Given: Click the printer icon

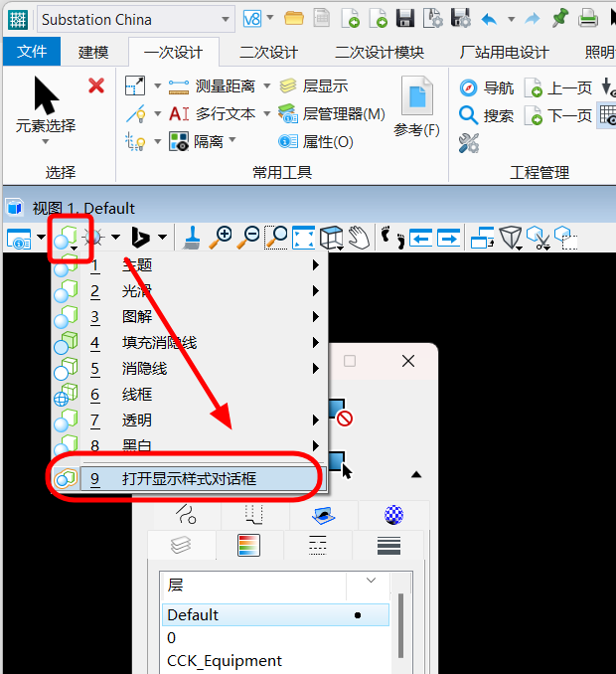Looking at the screenshot, I should click(x=587, y=19).
